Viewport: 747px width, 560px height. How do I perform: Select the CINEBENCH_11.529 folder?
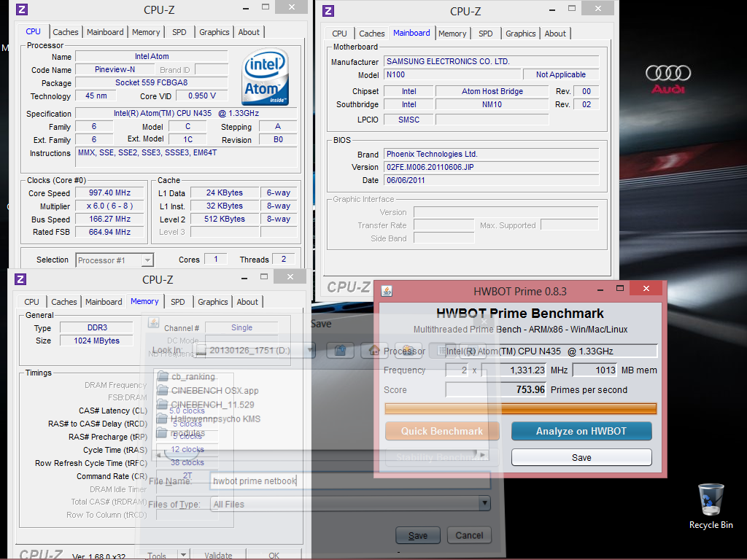(206, 405)
